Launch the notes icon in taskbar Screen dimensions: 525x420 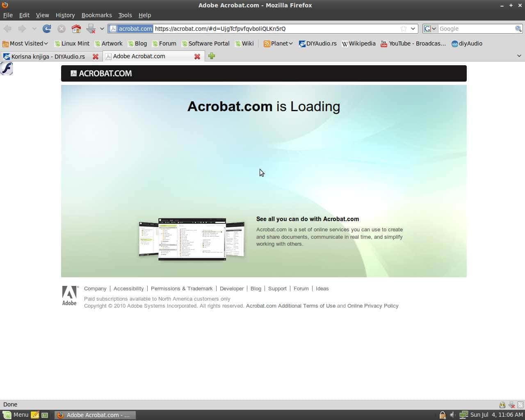pos(35,415)
